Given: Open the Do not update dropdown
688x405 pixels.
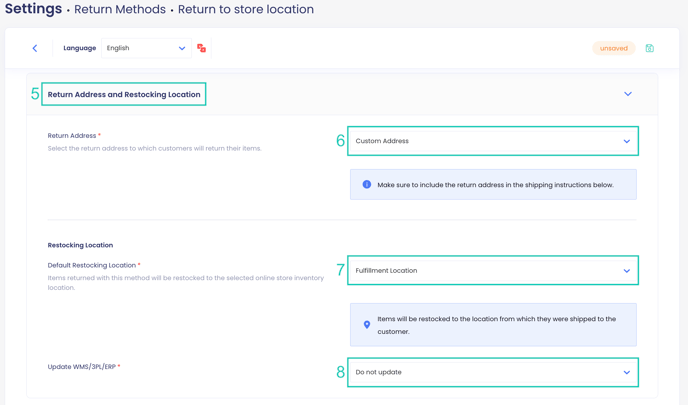Looking at the screenshot, I should 492,372.
